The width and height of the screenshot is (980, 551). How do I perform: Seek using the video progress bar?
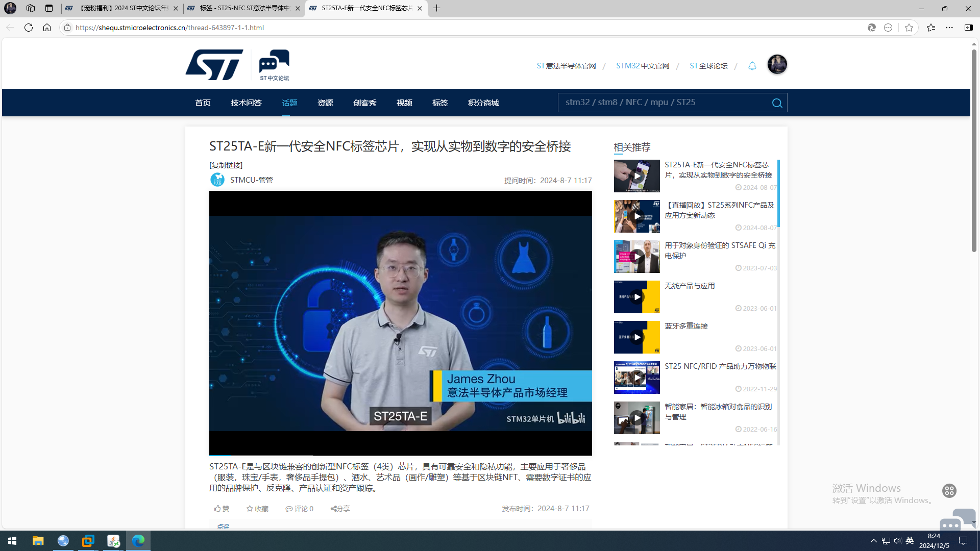click(x=401, y=455)
